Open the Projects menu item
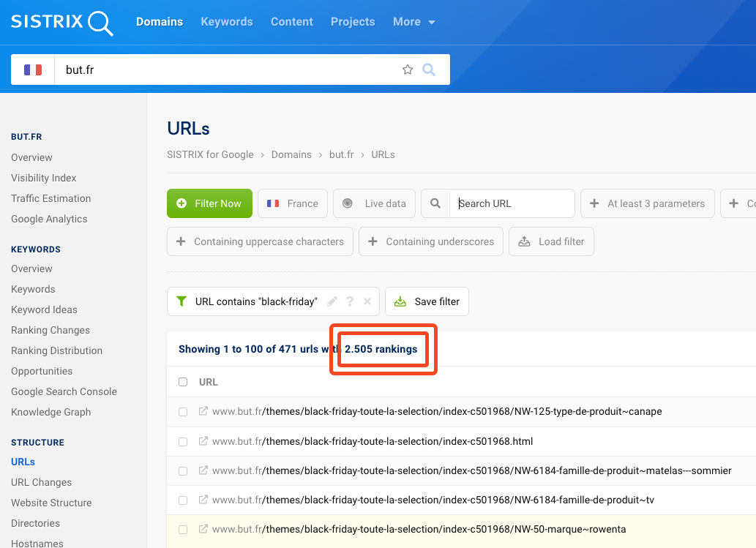 353,22
